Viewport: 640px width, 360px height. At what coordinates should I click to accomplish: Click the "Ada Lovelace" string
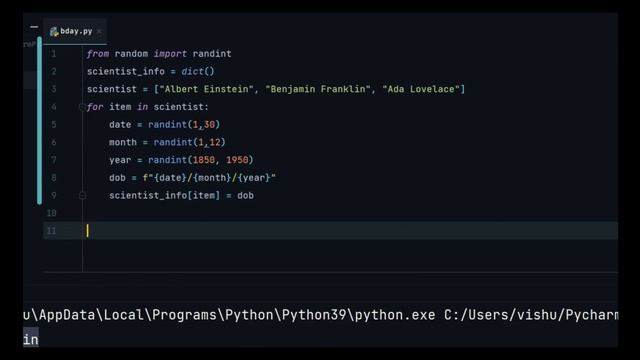(421, 89)
